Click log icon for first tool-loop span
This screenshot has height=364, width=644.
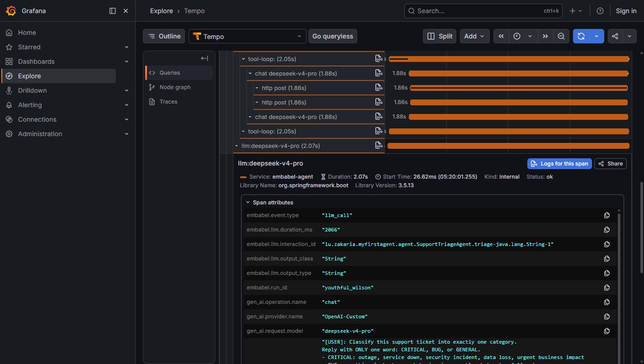[x=379, y=58]
